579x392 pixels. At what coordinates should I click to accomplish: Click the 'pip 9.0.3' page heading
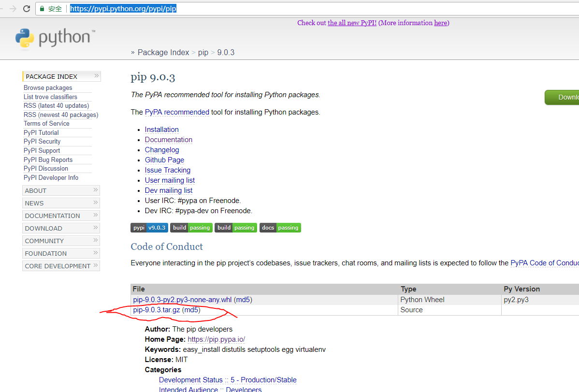click(x=153, y=77)
